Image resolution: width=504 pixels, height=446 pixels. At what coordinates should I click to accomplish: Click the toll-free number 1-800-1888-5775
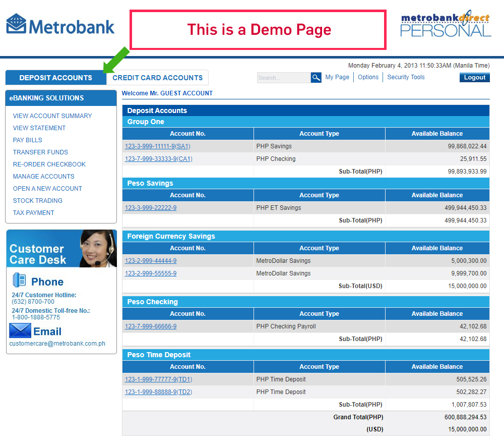(x=36, y=317)
